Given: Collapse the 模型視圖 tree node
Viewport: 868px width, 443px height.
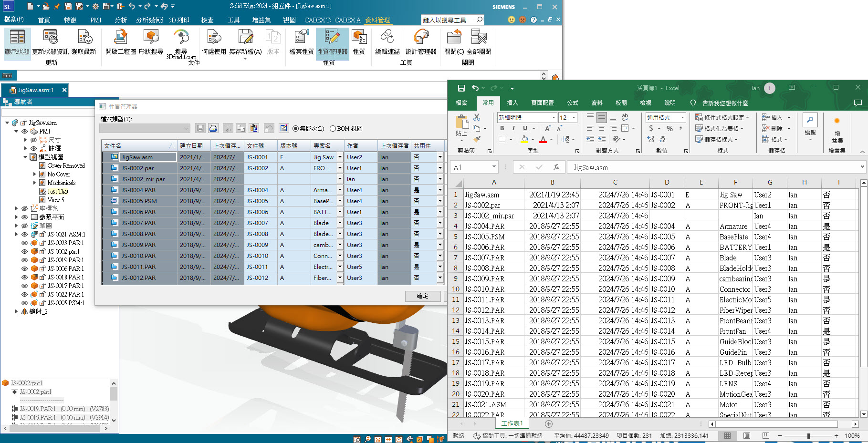Looking at the screenshot, I should pyautogui.click(x=25, y=157).
